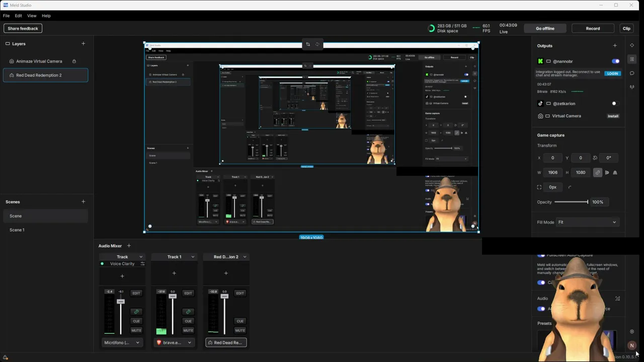Select the Red Dead Redemption 2 layer
This screenshot has width=644, height=362.
point(45,75)
